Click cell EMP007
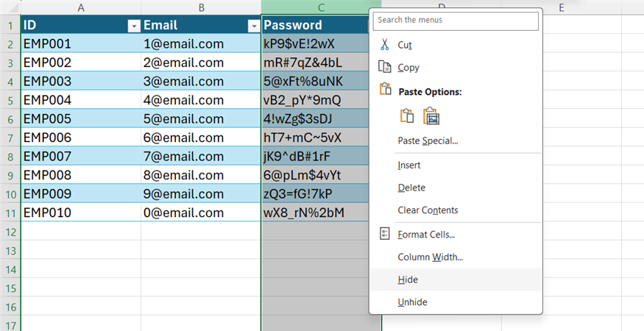This screenshot has height=331, width=644. tap(81, 156)
